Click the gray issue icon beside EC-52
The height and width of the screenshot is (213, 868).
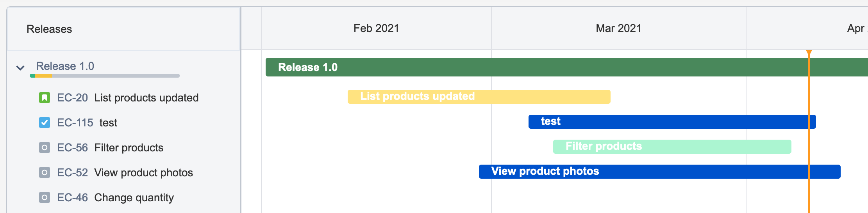coord(45,172)
